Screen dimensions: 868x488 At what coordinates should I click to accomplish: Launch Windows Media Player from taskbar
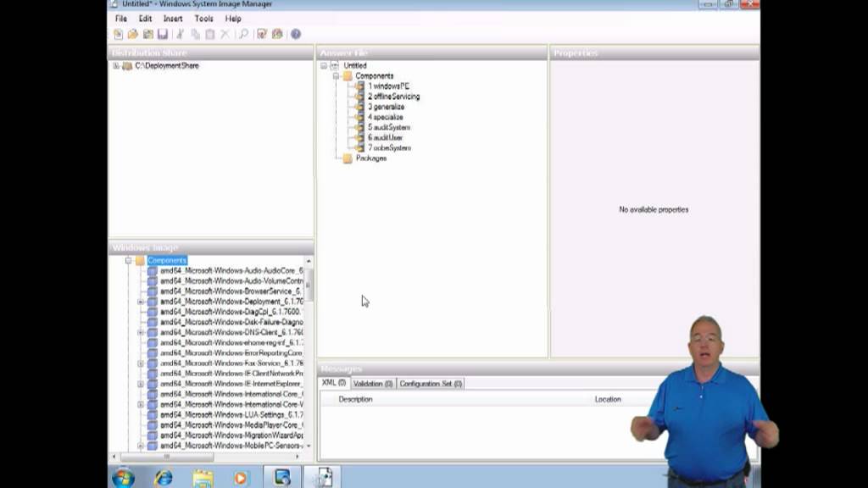[x=241, y=478]
